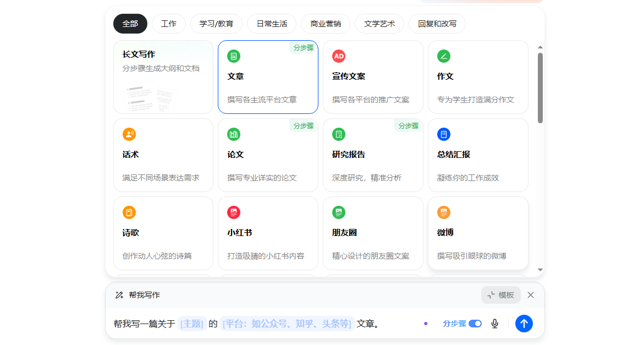Switch to the 学习/教育 category tab
Screen dimensions: 644x345
(216, 24)
